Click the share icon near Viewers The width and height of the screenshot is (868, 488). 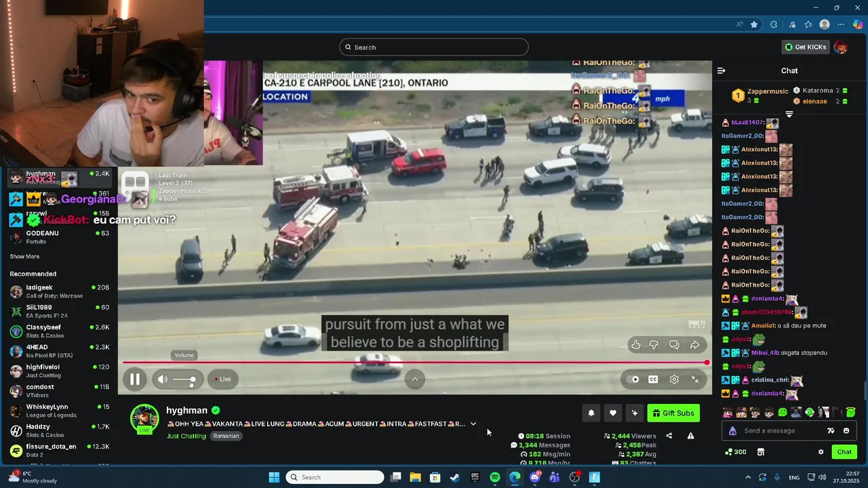[x=669, y=436]
